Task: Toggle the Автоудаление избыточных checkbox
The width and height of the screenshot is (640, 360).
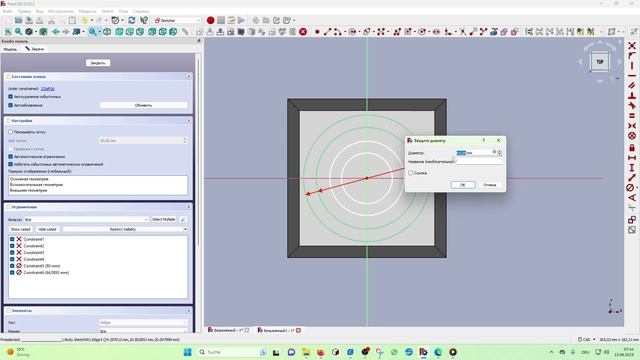Action: [x=11, y=97]
